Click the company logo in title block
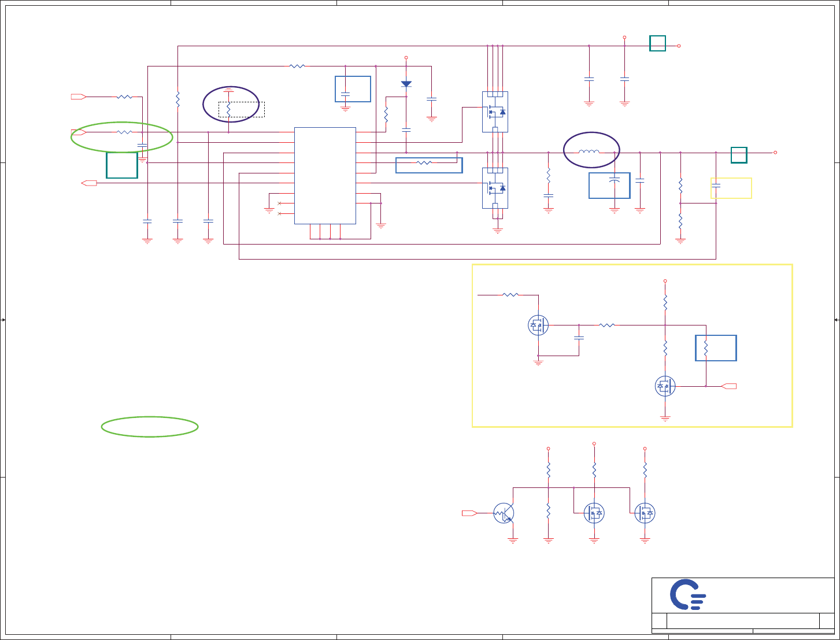This screenshot has width=840, height=640. tap(688, 594)
